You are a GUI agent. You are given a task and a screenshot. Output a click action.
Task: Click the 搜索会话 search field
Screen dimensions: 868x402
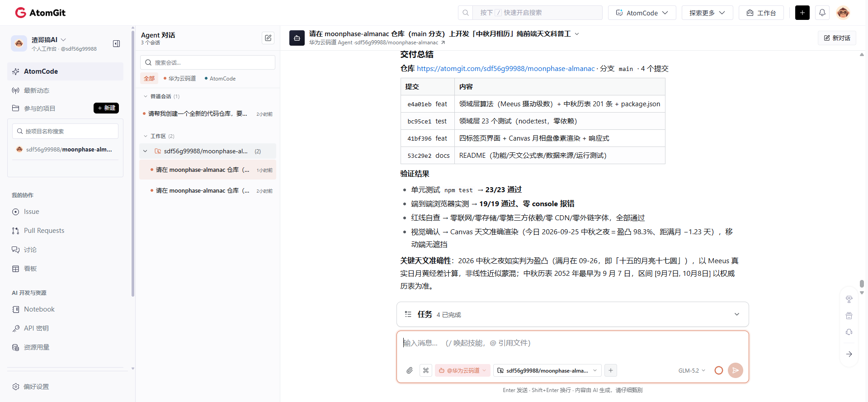[208, 62]
